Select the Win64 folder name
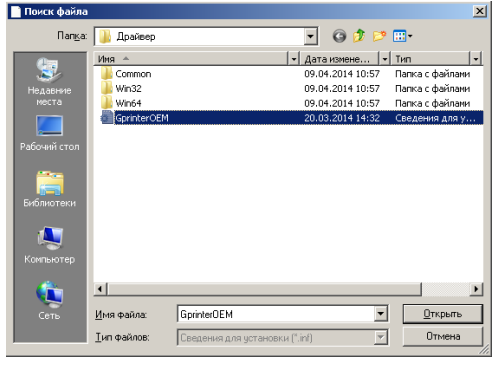The height and width of the screenshot is (367, 503). click(x=128, y=103)
